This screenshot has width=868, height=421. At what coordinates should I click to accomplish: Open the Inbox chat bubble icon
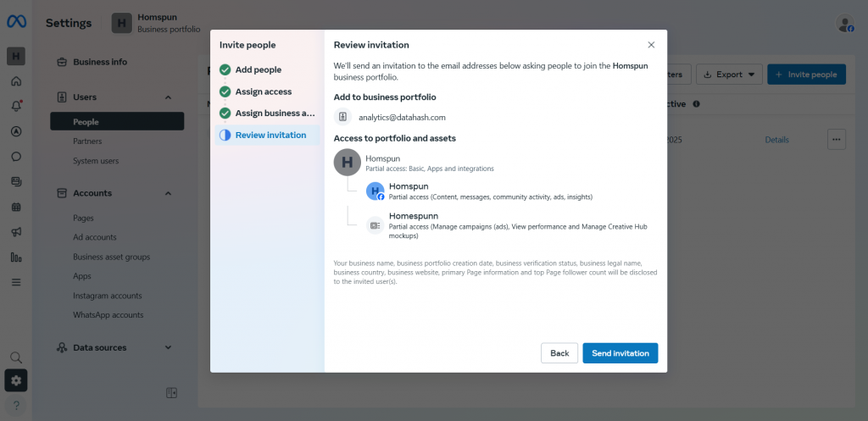coord(16,156)
